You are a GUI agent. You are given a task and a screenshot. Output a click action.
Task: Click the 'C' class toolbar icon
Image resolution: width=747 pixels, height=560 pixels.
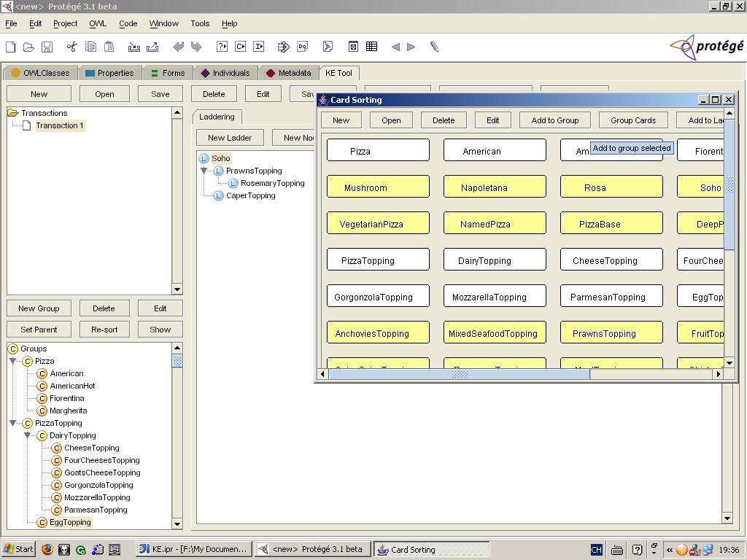point(240,46)
